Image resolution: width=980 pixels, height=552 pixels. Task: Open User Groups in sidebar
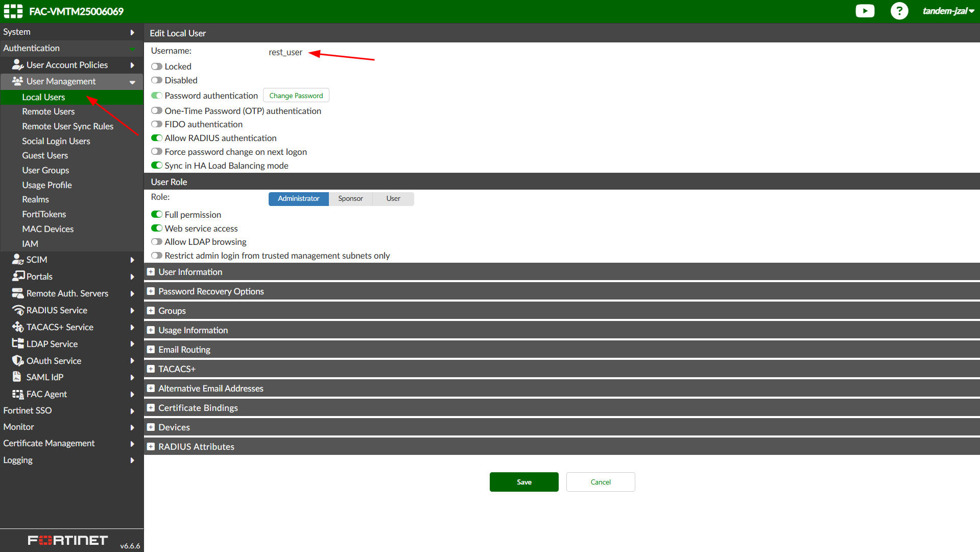(x=45, y=170)
